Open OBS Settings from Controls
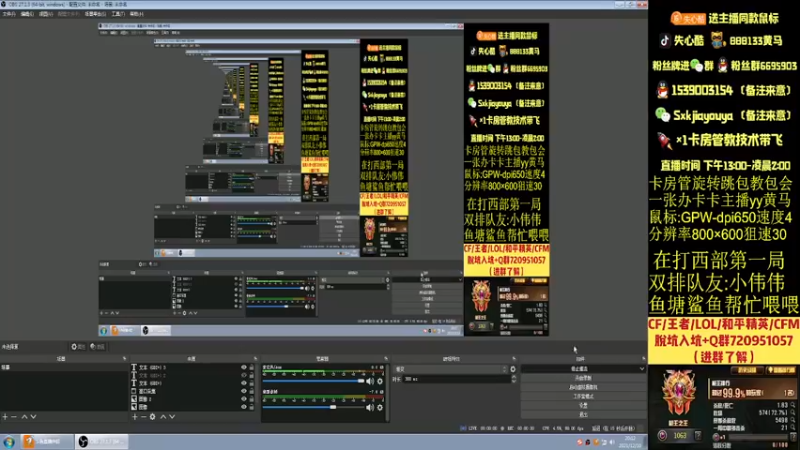The height and width of the screenshot is (450, 800). [x=583, y=406]
